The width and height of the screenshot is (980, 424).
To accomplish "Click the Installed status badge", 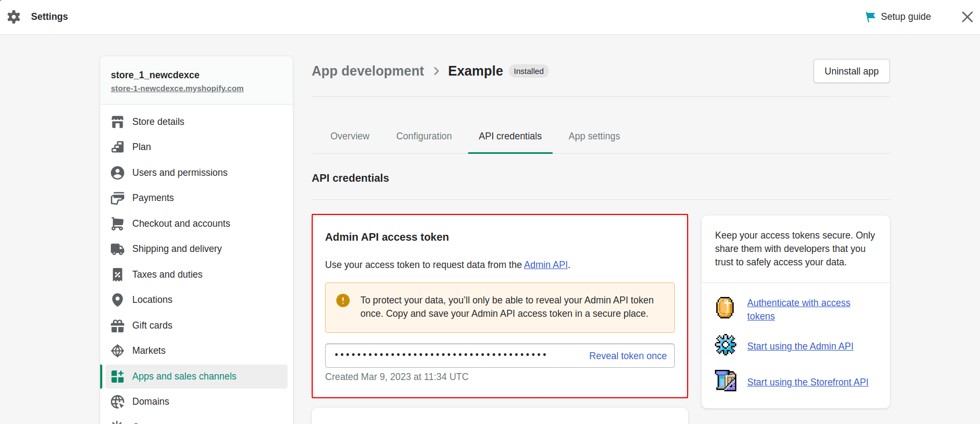I will click(529, 71).
